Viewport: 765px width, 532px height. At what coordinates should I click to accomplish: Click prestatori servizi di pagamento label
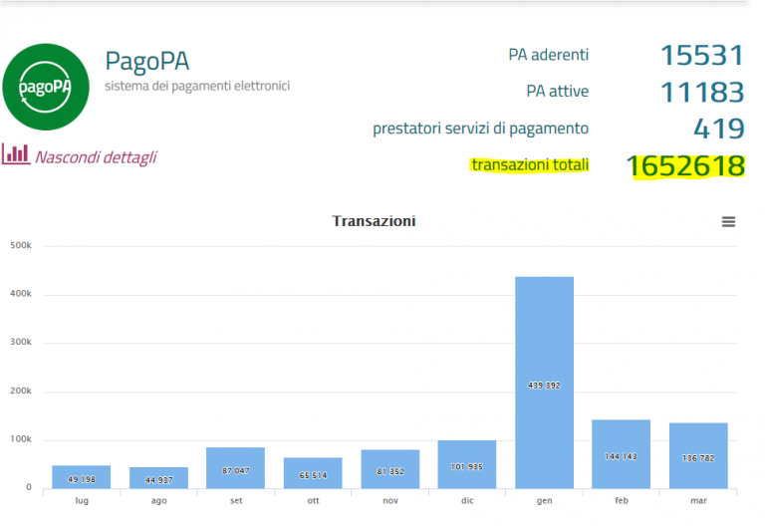(x=480, y=129)
